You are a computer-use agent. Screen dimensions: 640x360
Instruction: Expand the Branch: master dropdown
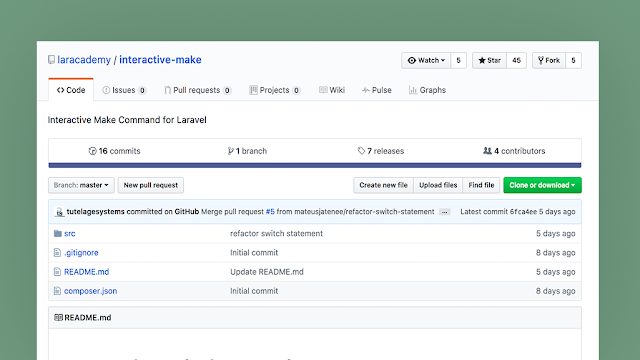click(81, 185)
